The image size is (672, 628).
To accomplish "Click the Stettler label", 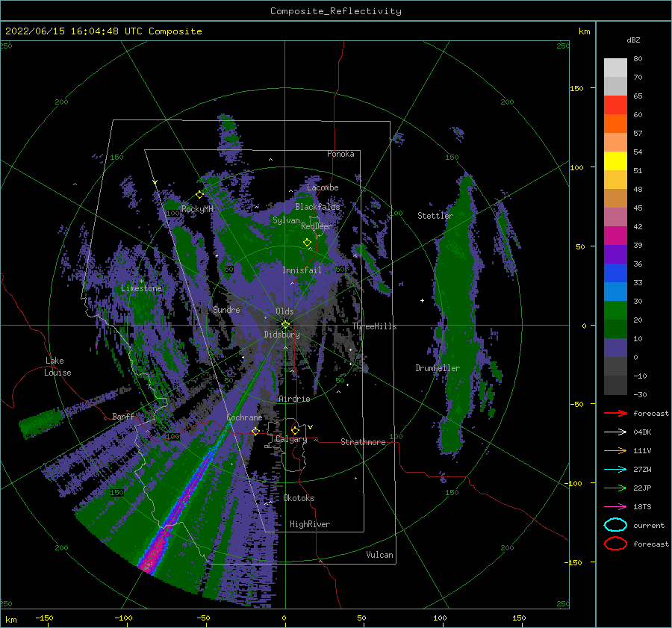I will tap(435, 216).
